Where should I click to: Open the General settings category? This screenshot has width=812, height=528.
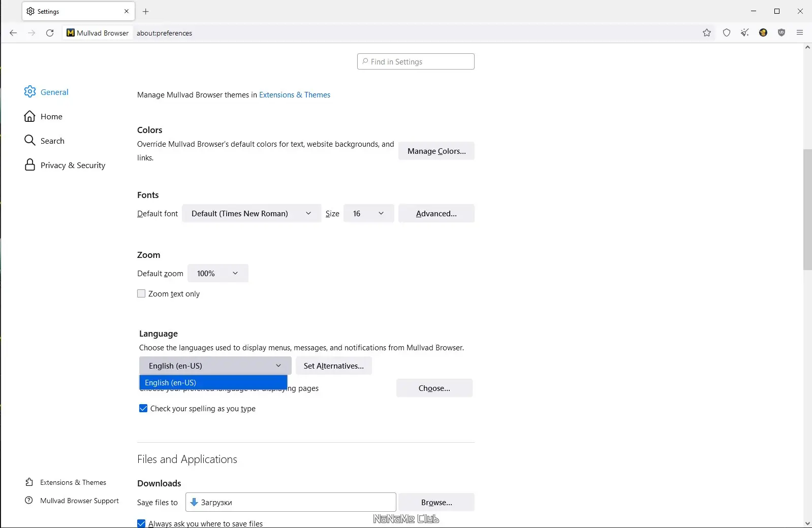pos(46,92)
